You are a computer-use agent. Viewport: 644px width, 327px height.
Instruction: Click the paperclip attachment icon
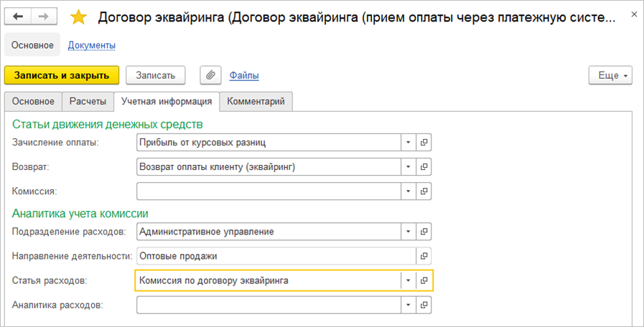pyautogui.click(x=210, y=75)
